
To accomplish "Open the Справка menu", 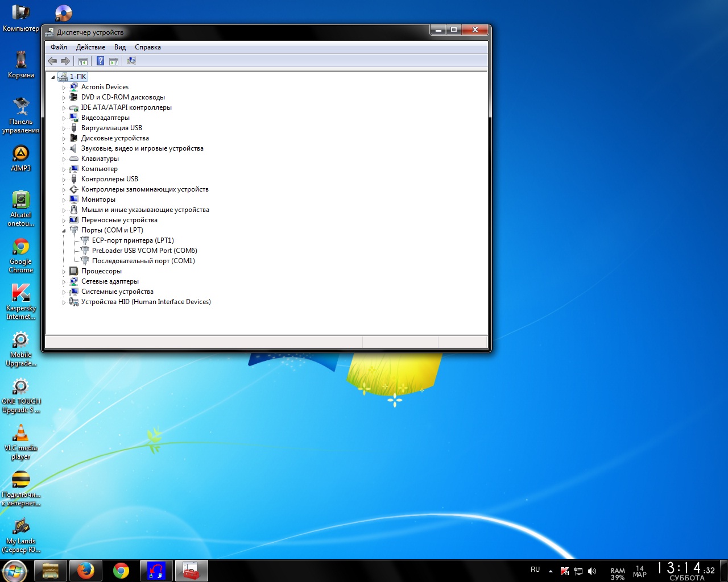I will click(148, 47).
